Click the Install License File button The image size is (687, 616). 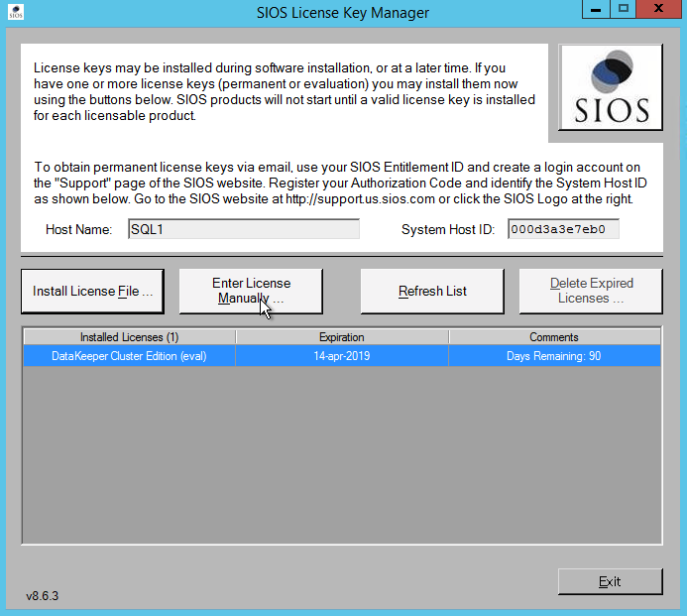94,291
